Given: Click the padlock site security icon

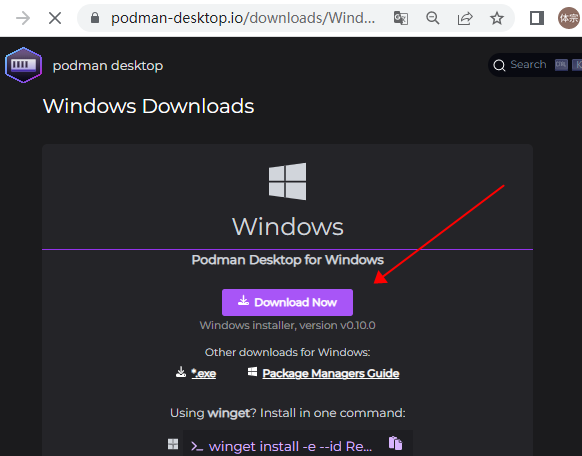Looking at the screenshot, I should click(x=95, y=17).
